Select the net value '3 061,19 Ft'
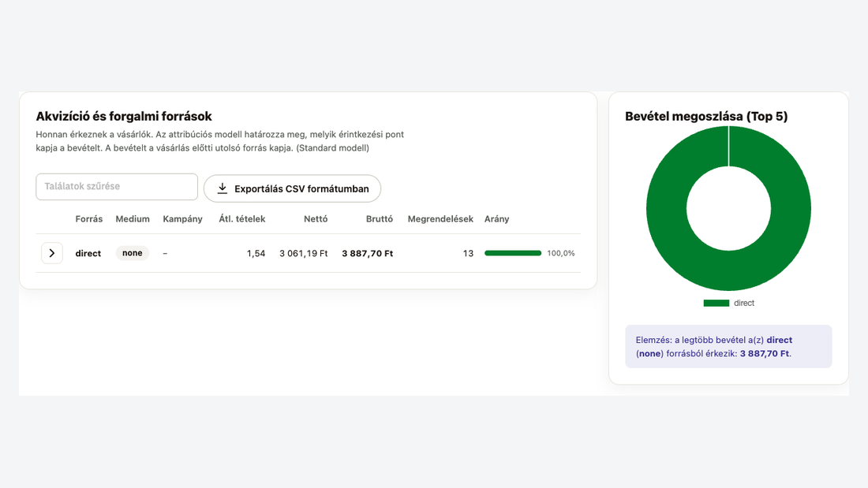Screen dimensions: 868x488 303,253
